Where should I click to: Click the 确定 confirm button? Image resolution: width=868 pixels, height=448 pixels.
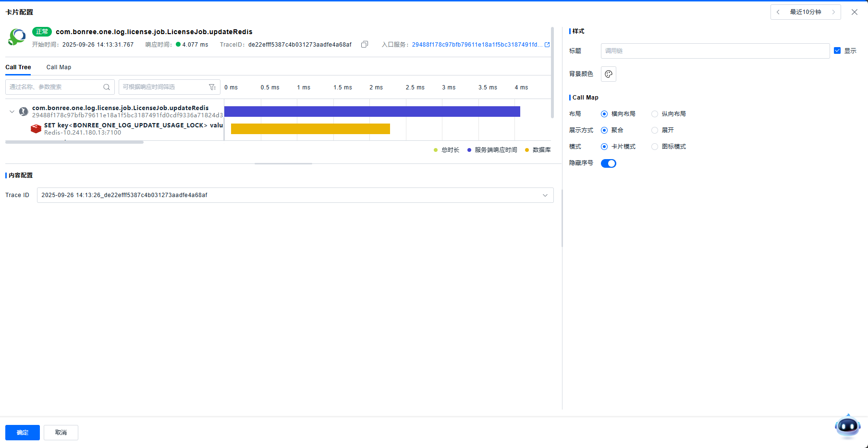[23, 433]
